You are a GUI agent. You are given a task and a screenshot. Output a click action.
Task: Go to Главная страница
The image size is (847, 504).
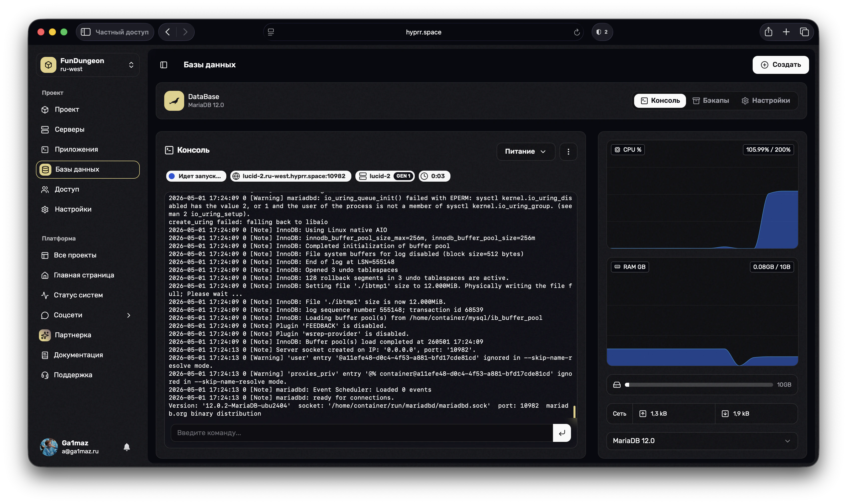tap(88, 275)
